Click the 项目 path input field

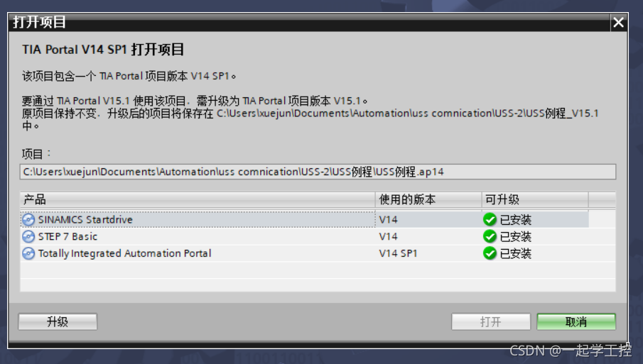click(x=318, y=172)
